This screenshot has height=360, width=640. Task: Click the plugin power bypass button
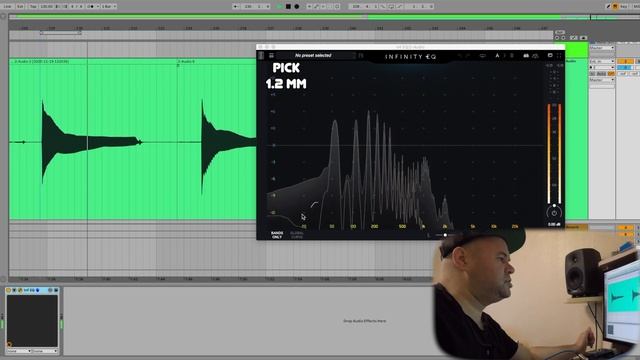tap(554, 213)
